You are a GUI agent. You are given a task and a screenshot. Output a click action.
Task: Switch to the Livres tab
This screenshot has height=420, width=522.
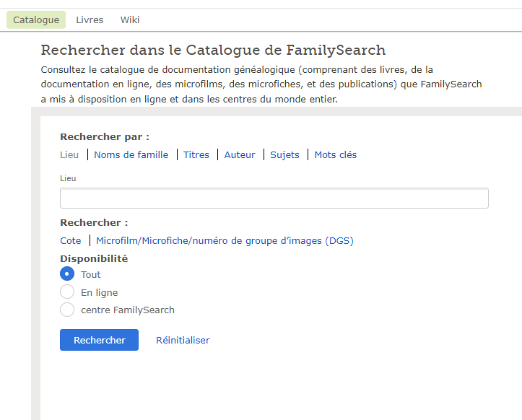90,19
